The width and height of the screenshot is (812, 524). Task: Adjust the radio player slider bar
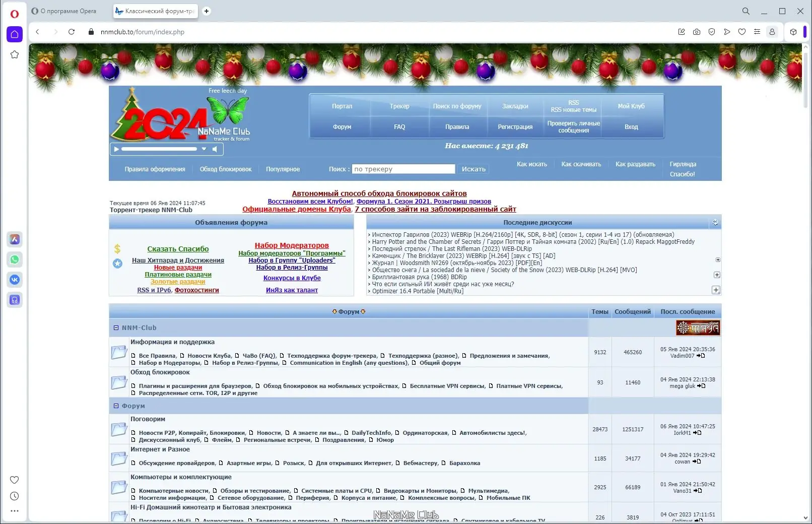coord(159,149)
